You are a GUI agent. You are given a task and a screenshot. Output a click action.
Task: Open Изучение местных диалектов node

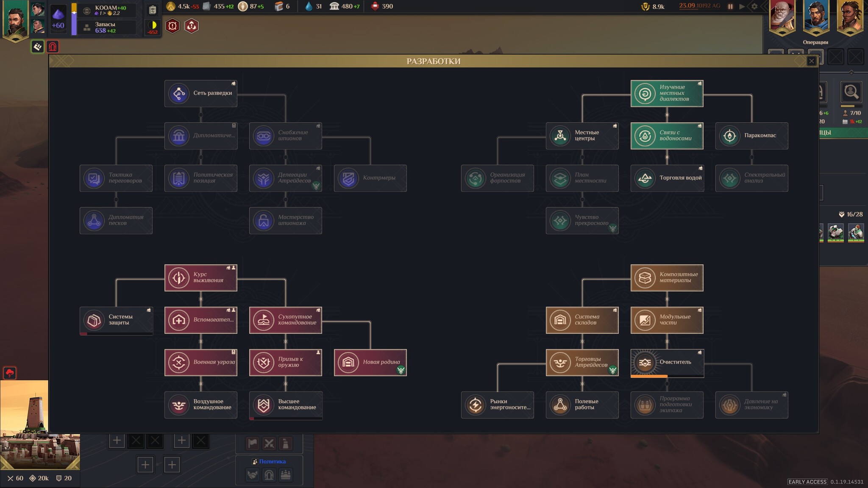point(667,93)
